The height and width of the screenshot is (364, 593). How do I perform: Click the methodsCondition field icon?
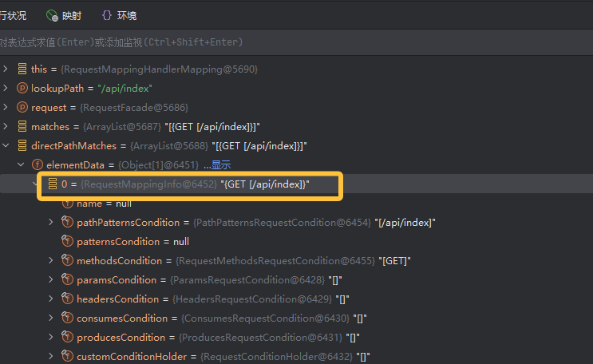point(68,261)
